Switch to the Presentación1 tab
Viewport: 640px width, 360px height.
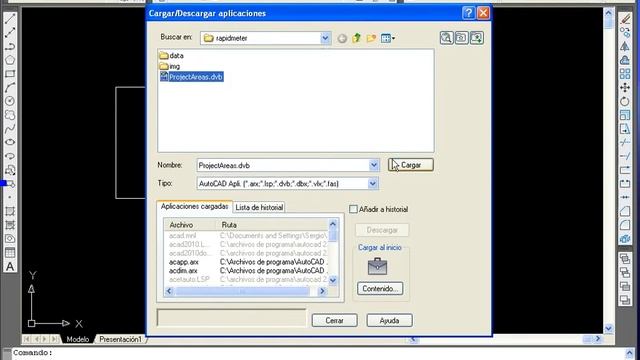(x=120, y=339)
